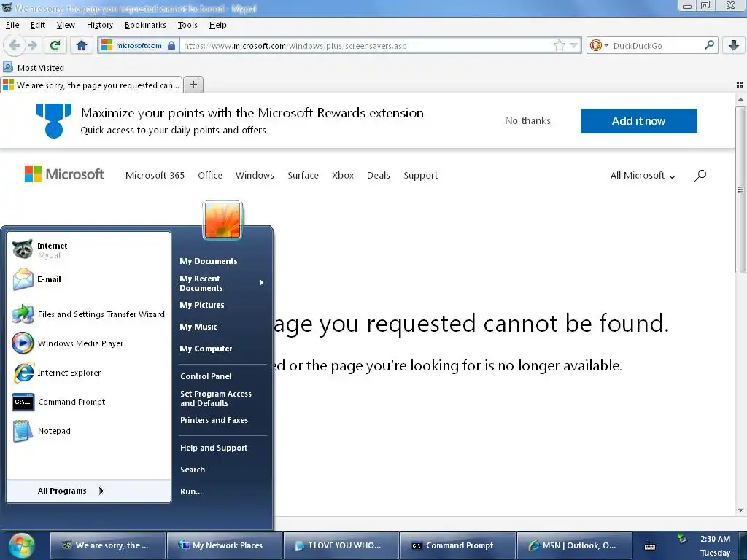Image resolution: width=747 pixels, height=560 pixels.
Task: Open the Most Visited bookmarks folder
Action: tap(34, 68)
